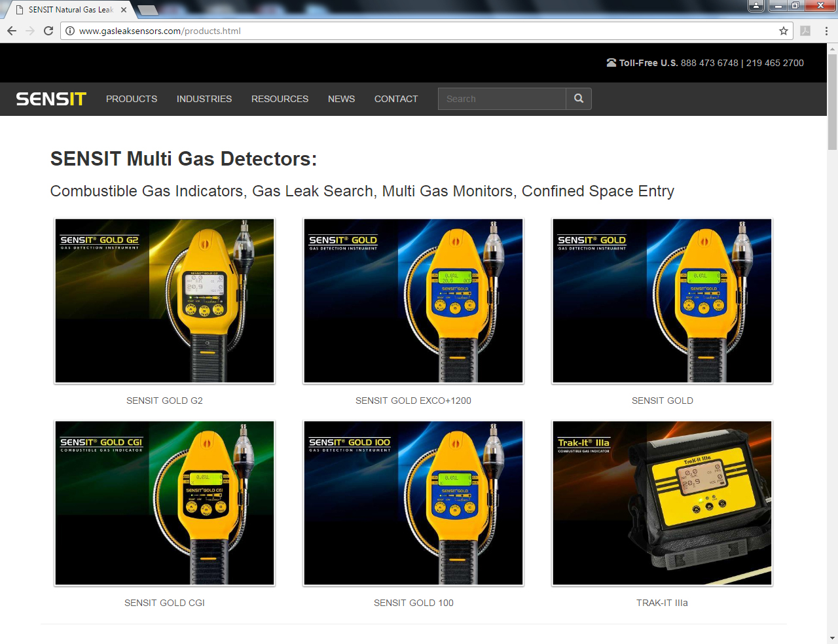Image resolution: width=838 pixels, height=644 pixels.
Task: Go to the CONTACT page
Action: click(x=396, y=99)
